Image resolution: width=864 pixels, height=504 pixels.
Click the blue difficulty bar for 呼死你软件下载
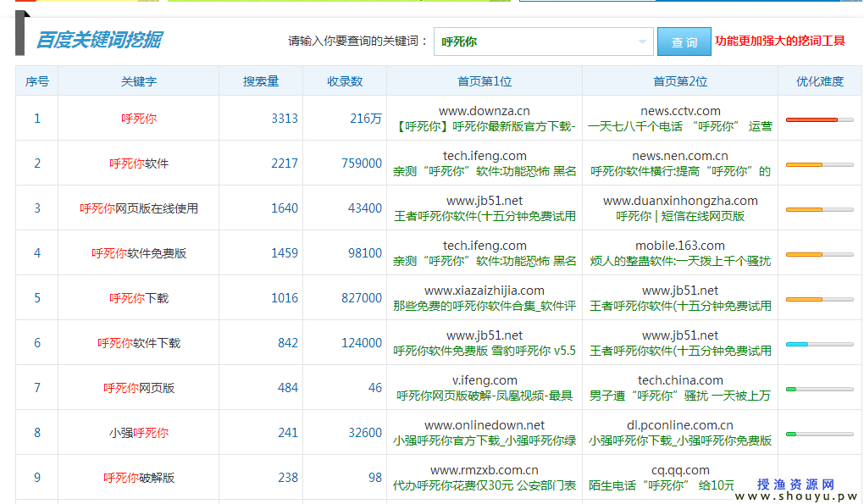[x=797, y=344]
